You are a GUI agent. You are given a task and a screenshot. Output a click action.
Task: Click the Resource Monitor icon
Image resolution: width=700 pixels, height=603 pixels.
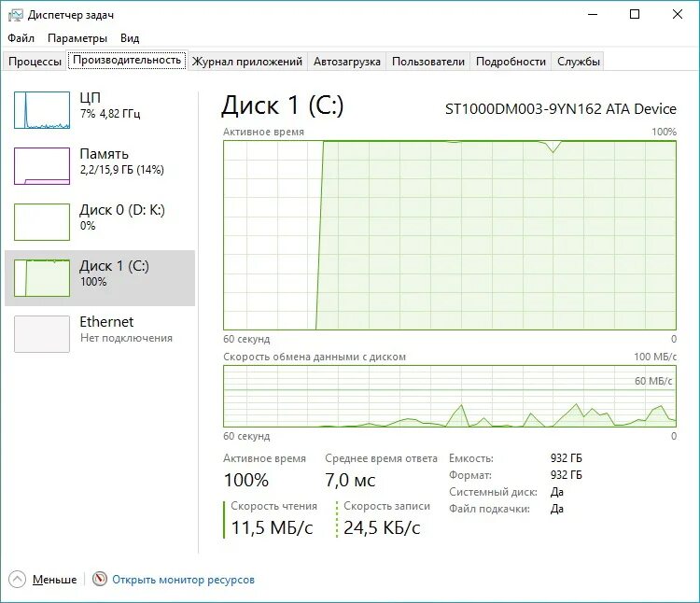click(100, 579)
